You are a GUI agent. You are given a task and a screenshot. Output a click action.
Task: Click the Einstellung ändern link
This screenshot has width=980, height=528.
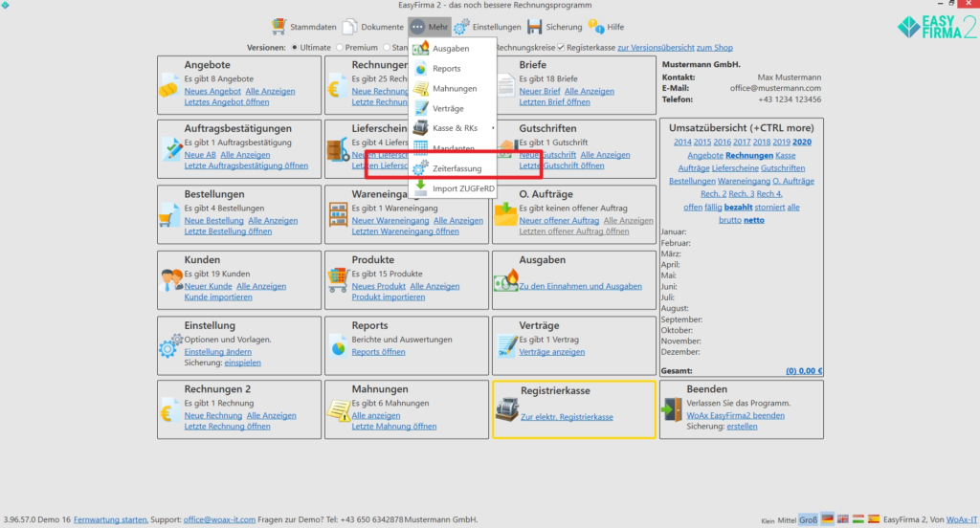pyautogui.click(x=217, y=352)
